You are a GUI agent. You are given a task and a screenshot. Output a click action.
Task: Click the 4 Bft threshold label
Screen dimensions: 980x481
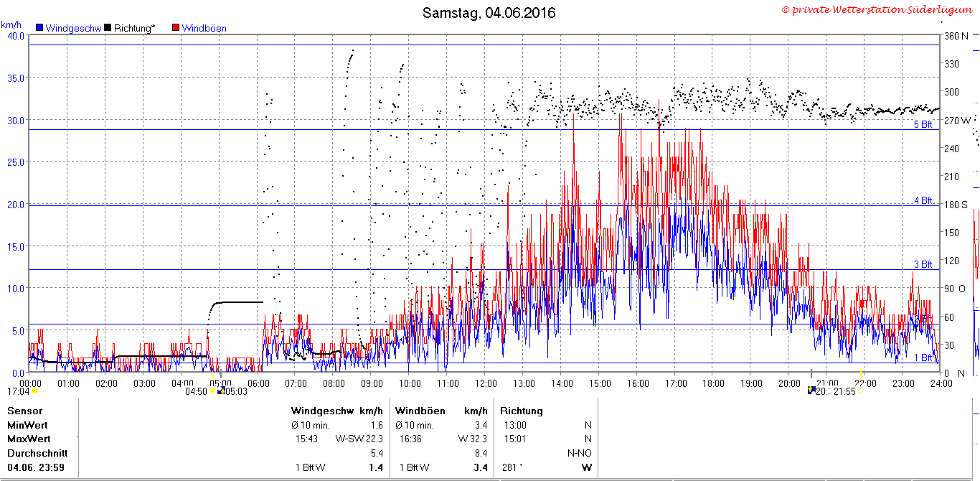(x=923, y=200)
